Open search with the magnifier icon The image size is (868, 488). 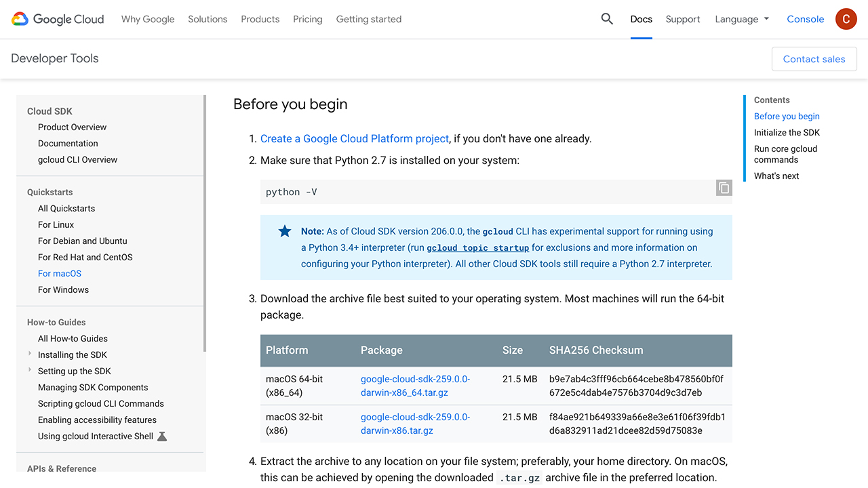606,19
